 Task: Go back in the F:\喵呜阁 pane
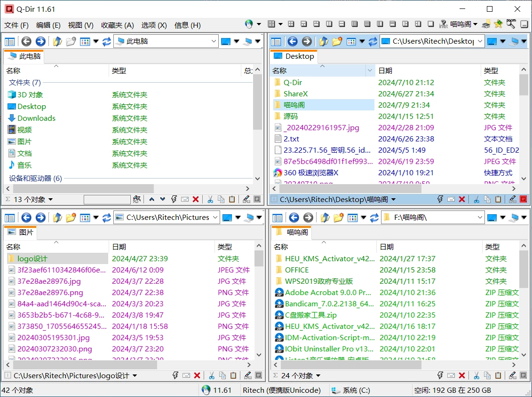point(294,218)
